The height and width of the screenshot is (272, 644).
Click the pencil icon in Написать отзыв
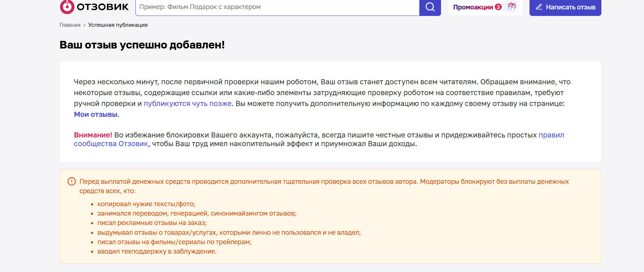coord(539,7)
